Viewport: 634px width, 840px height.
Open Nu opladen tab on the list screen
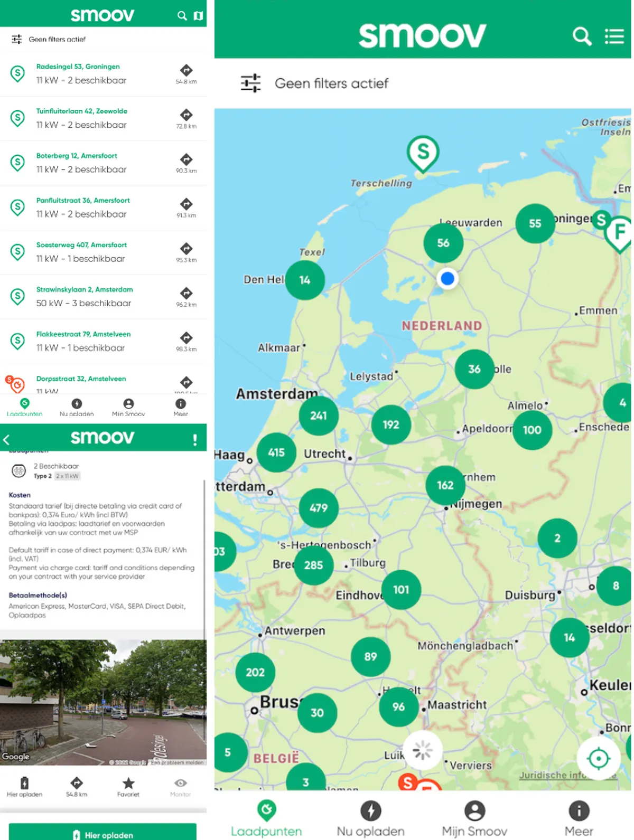[77, 408]
